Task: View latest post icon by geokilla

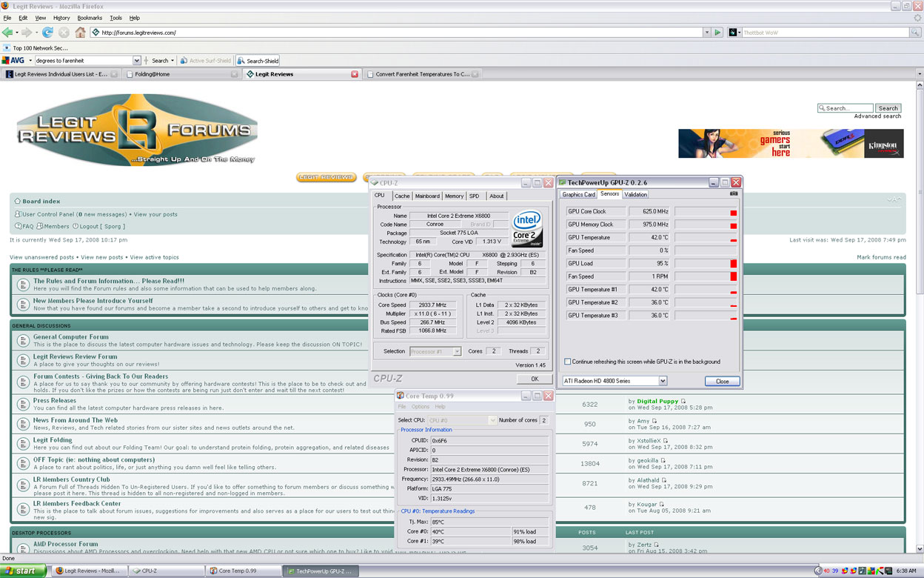Action: point(663,461)
